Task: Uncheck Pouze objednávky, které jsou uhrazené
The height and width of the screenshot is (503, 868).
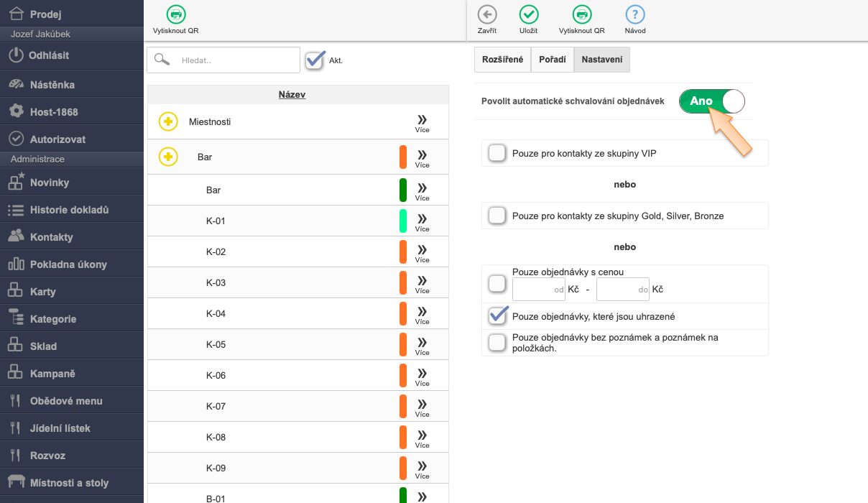Action: (x=497, y=316)
